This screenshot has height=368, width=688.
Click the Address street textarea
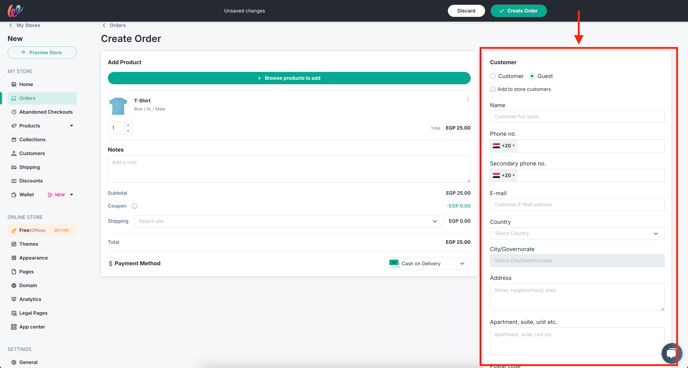pyautogui.click(x=577, y=297)
